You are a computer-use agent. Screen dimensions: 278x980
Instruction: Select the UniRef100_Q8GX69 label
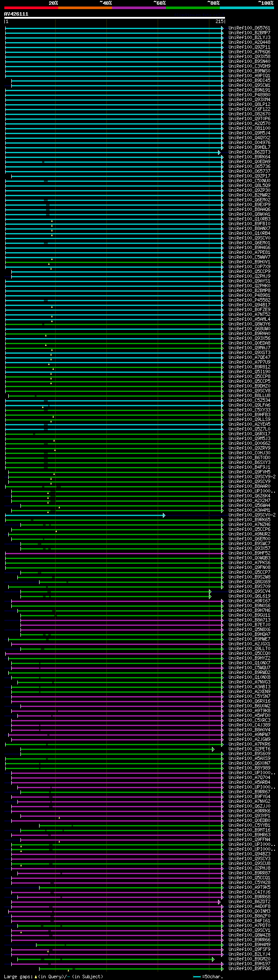coord(249,582)
